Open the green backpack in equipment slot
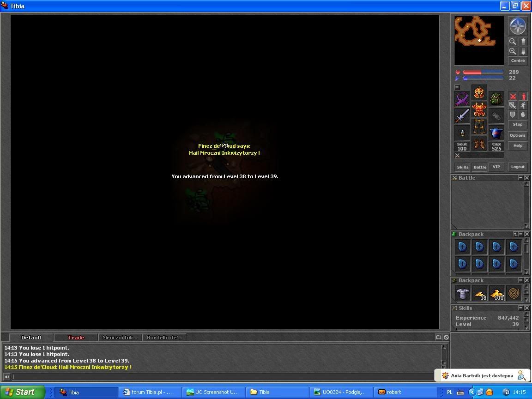532x399 pixels. pos(496,99)
